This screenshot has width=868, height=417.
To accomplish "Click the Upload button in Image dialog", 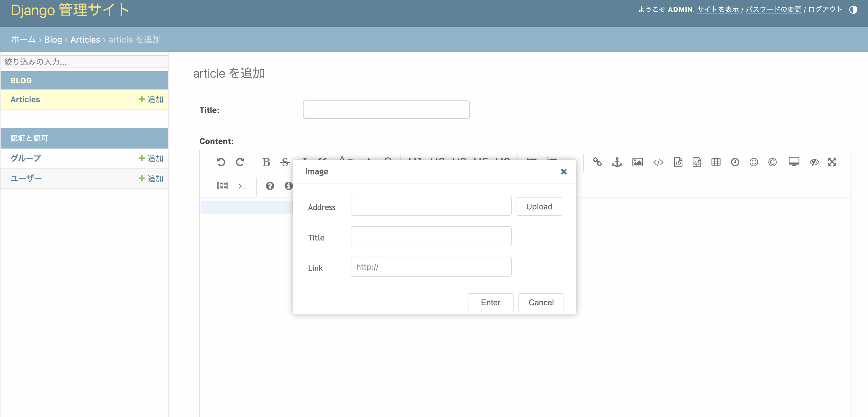I will pyautogui.click(x=539, y=206).
